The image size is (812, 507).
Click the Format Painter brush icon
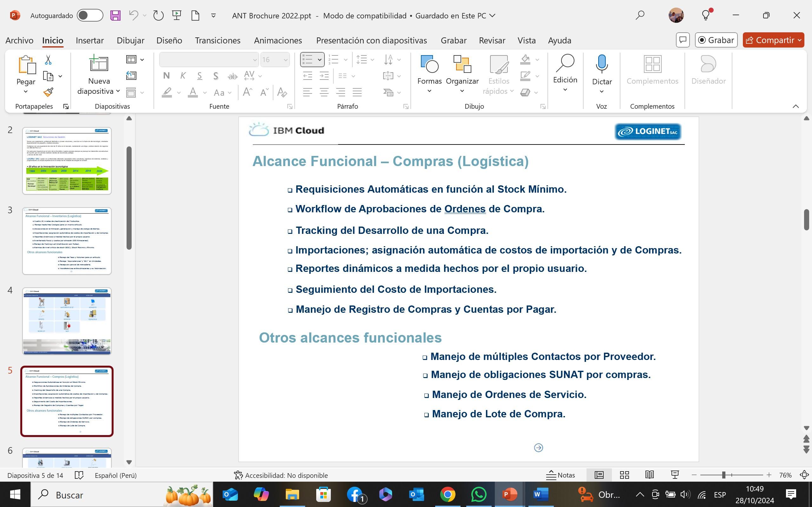[x=48, y=92]
